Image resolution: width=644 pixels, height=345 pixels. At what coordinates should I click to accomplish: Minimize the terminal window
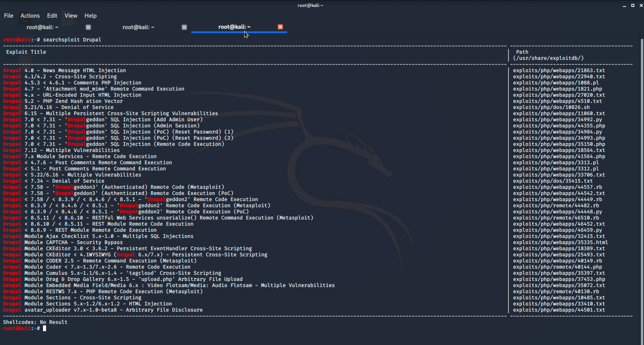(x=624, y=6)
